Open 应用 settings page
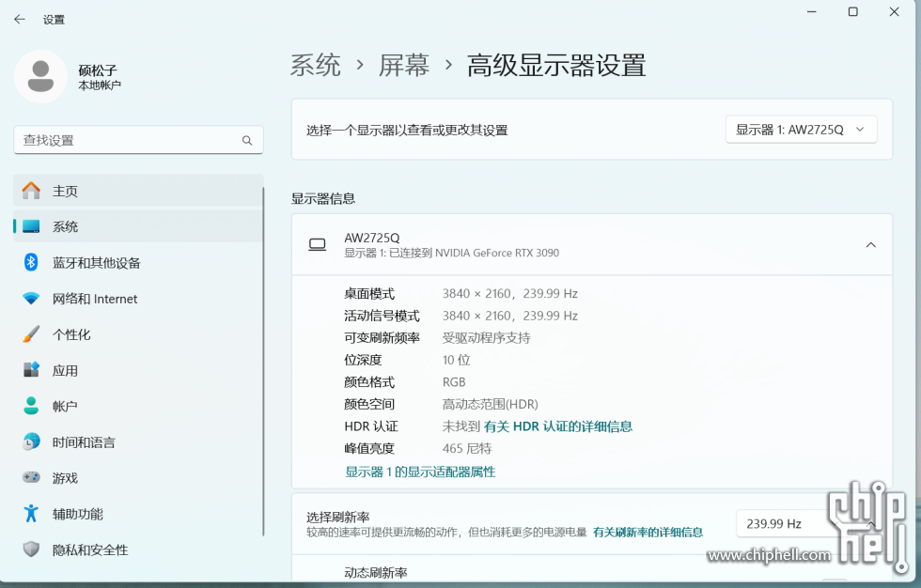The width and height of the screenshot is (921, 588). coord(138,370)
